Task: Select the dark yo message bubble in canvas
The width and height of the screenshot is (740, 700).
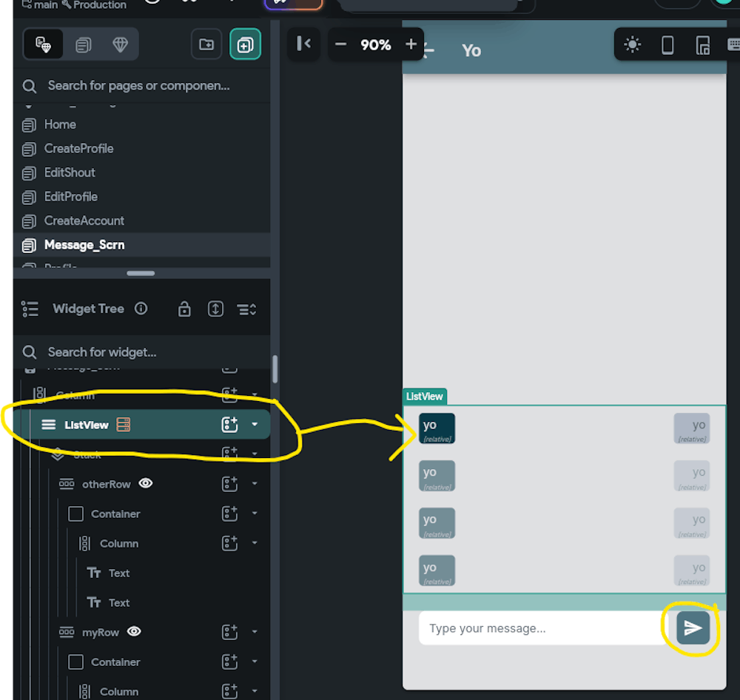Action: pos(437,428)
